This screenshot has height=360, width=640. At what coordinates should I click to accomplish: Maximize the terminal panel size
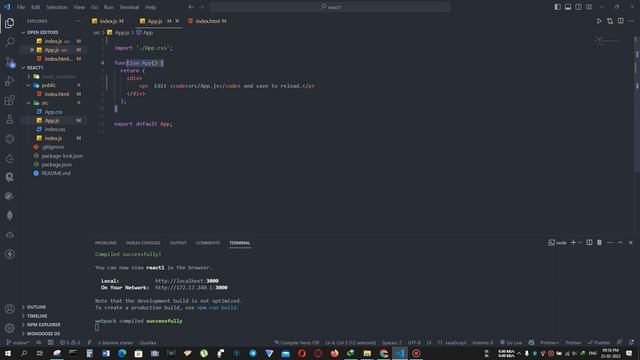(620, 242)
